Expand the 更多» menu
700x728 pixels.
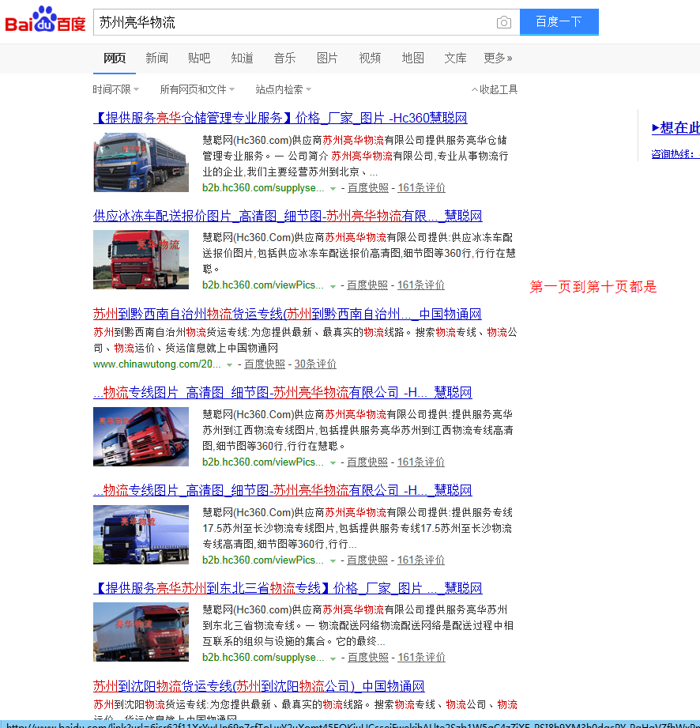click(x=498, y=58)
